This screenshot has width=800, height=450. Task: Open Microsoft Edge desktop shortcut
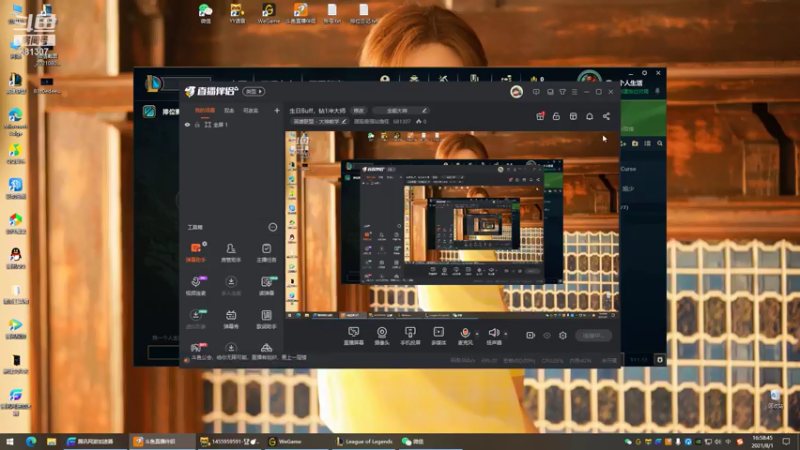(16, 121)
